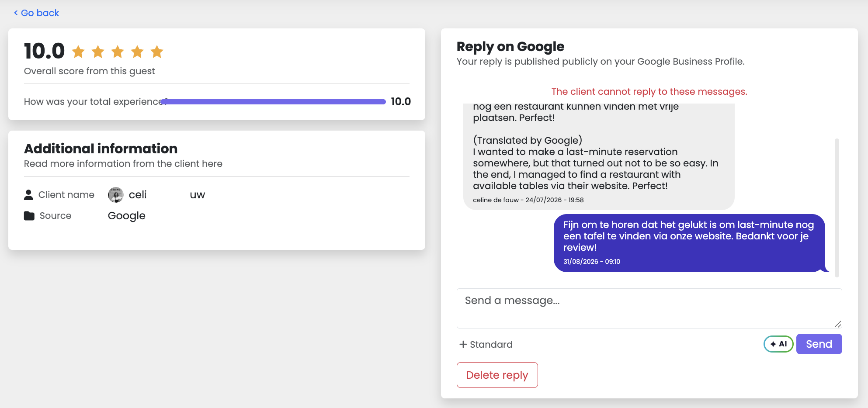Click the message box resize handle
868x408 pixels.
click(x=837, y=324)
